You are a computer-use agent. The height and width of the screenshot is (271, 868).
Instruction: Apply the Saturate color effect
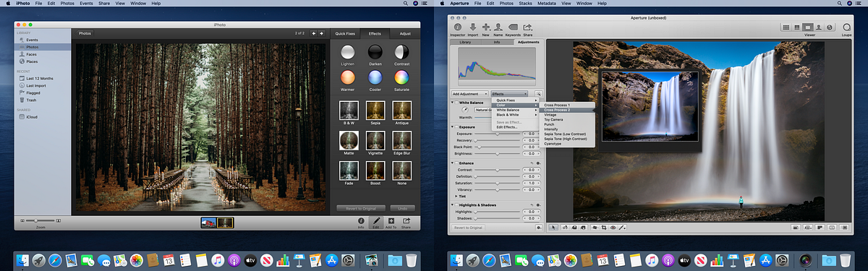[x=401, y=77]
